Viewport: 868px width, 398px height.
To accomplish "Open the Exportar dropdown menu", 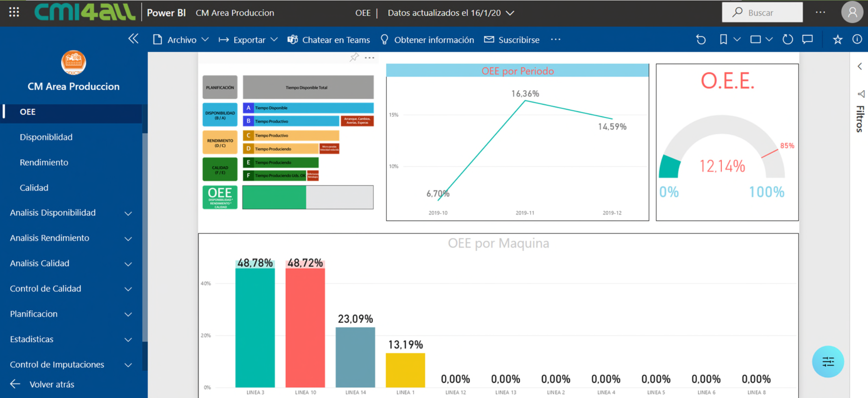I will (x=248, y=40).
